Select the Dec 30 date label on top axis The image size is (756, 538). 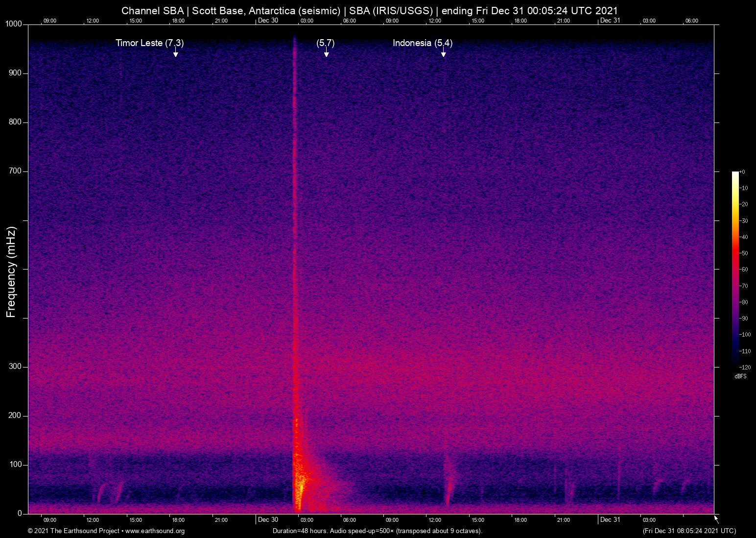(x=268, y=21)
